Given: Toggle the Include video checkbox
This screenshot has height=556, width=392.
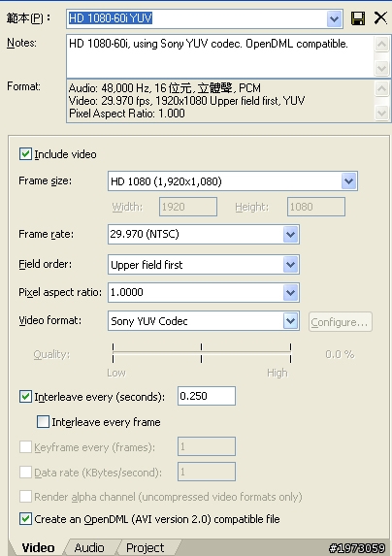Looking at the screenshot, I should click(x=25, y=154).
